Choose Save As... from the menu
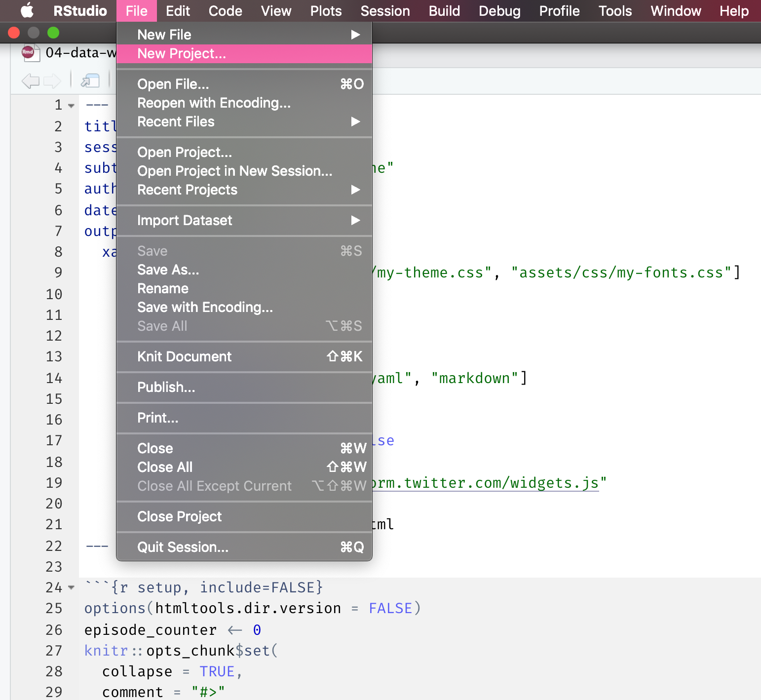The height and width of the screenshot is (700, 761). [244, 270]
